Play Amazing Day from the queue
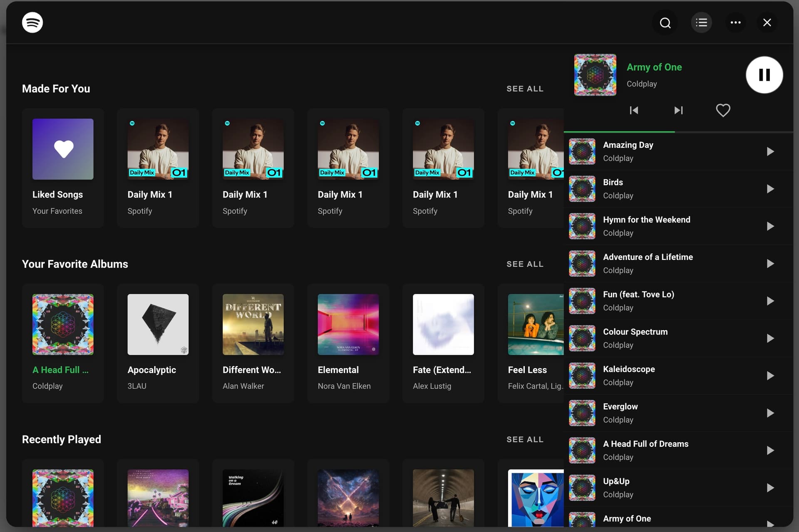The width and height of the screenshot is (799, 532). pyautogui.click(x=770, y=151)
